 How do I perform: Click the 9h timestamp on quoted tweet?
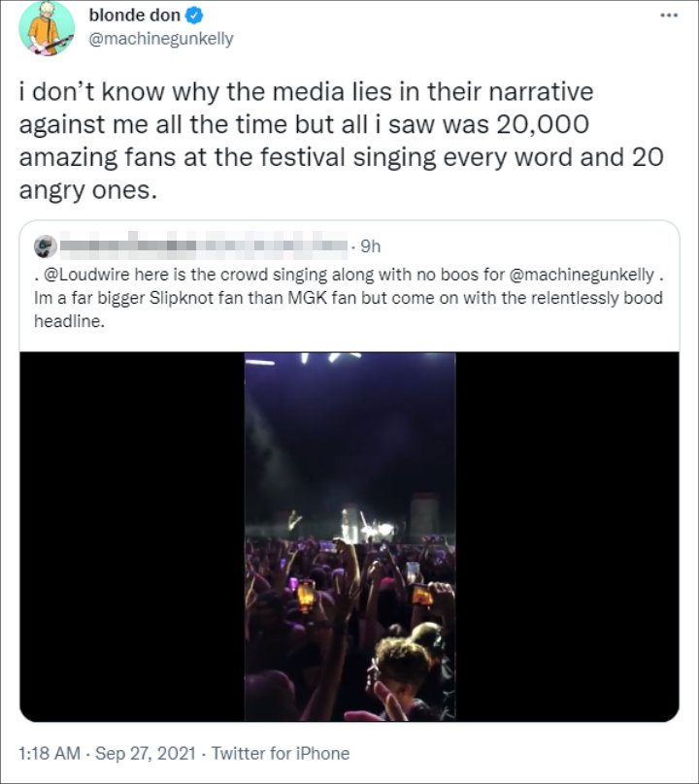coord(372,246)
